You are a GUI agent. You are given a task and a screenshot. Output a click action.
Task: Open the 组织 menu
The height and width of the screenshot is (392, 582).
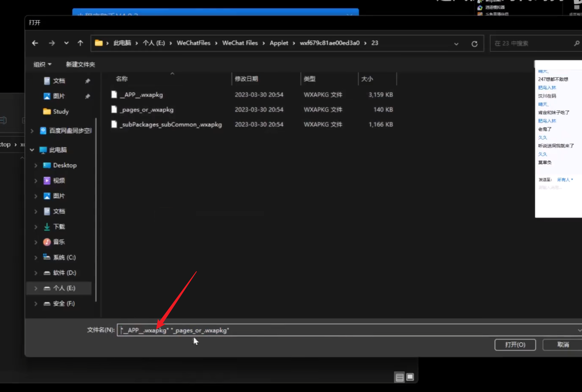(x=42, y=65)
